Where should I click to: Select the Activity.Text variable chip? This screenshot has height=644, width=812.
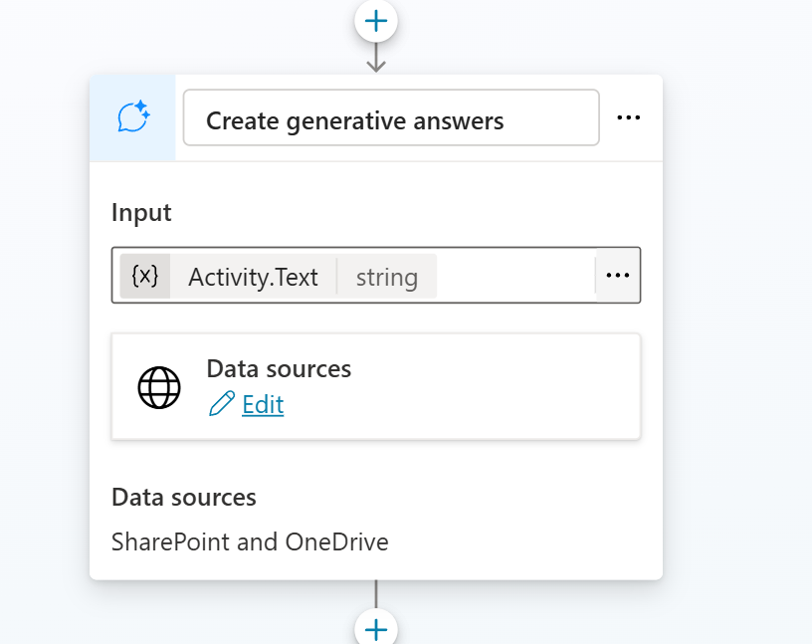[x=253, y=277]
